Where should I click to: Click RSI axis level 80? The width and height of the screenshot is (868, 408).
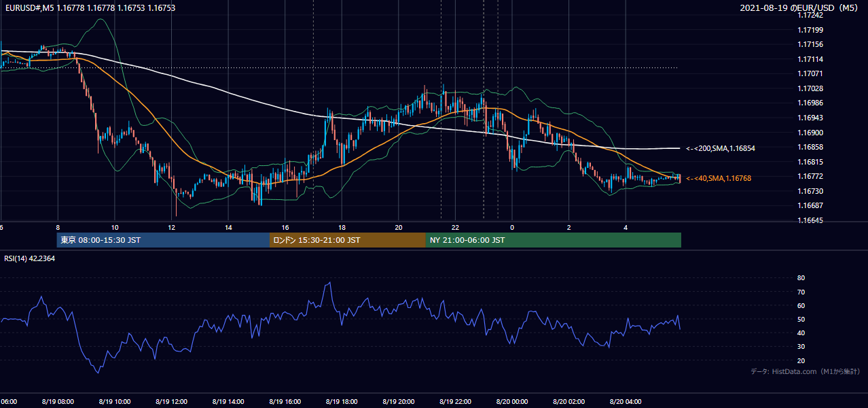[x=801, y=278]
